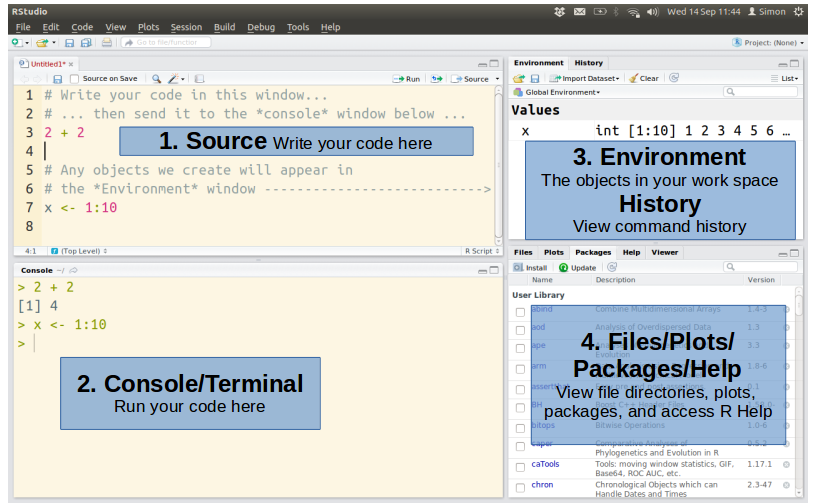Refresh the Environment pane
816x504 pixels.
(674, 78)
